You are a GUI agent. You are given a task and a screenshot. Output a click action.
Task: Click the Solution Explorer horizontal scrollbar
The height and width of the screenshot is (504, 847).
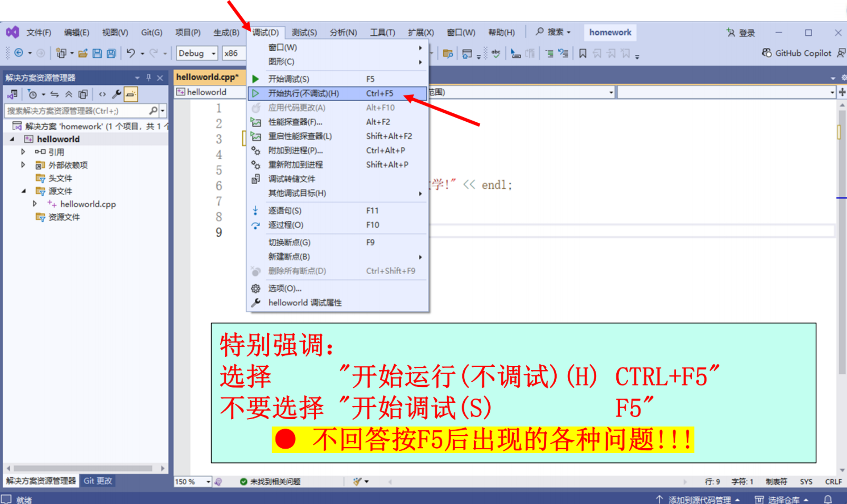pos(83,468)
